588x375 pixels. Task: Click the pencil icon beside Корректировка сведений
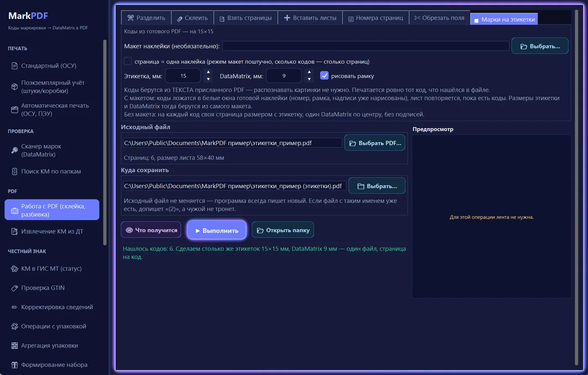pos(14,307)
